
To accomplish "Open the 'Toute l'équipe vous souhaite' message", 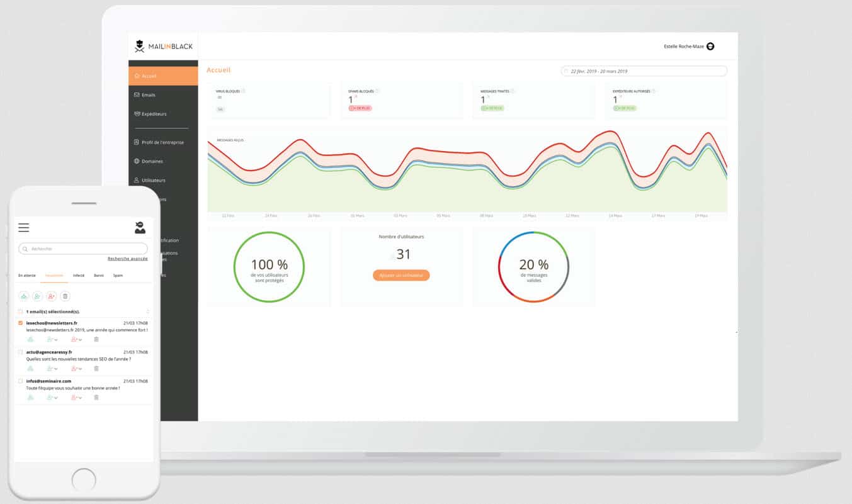I will [x=72, y=388].
